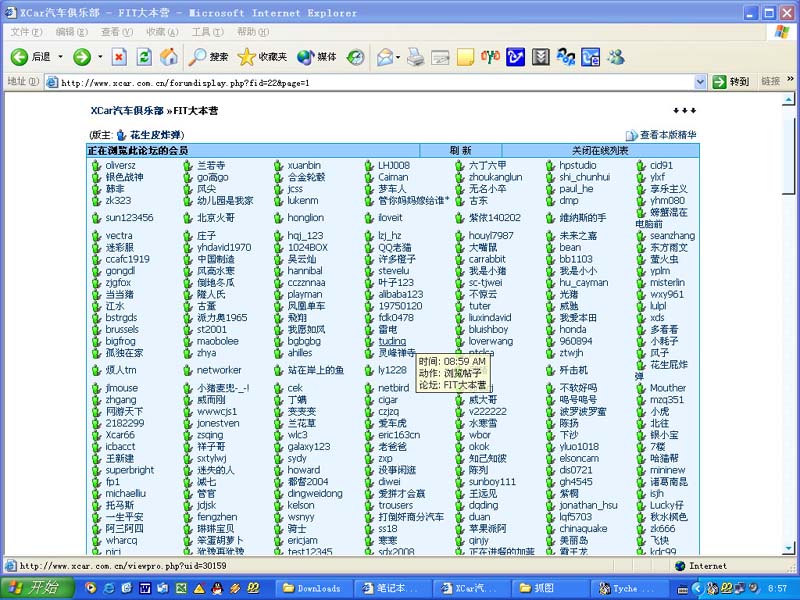Click the 转到 Go button
Viewport: 800px width, 600px height.
(x=732, y=82)
